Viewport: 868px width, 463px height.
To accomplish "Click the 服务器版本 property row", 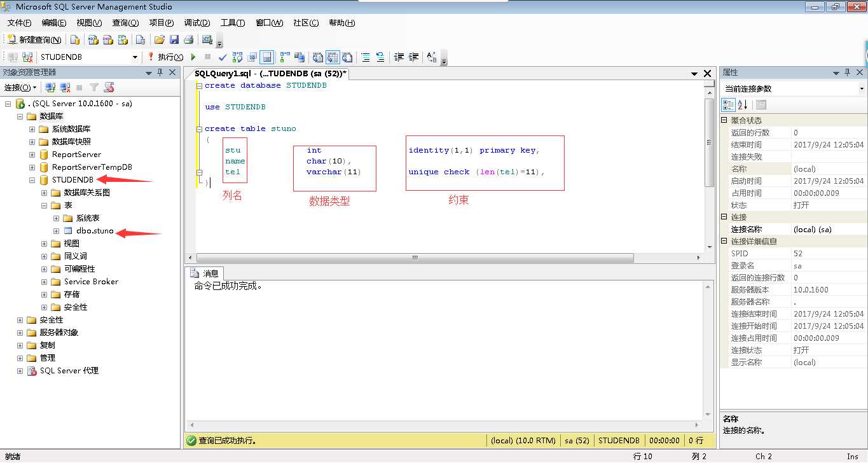I will (794, 290).
